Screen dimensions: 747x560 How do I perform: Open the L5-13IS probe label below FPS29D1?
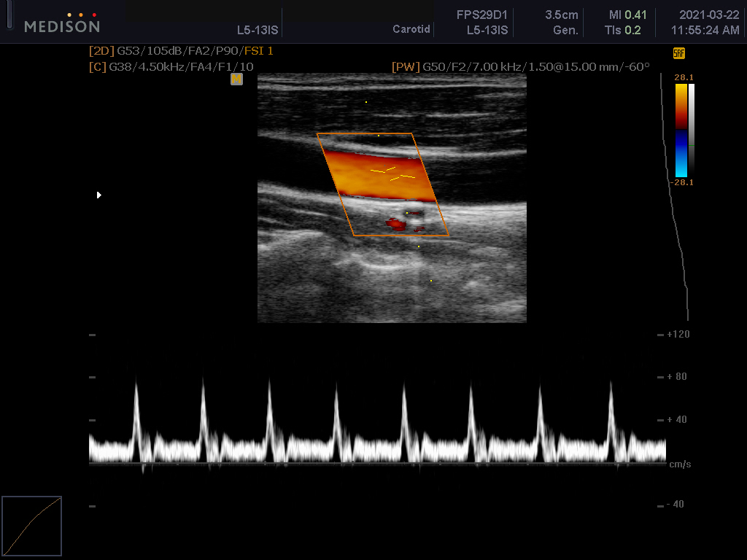487,30
